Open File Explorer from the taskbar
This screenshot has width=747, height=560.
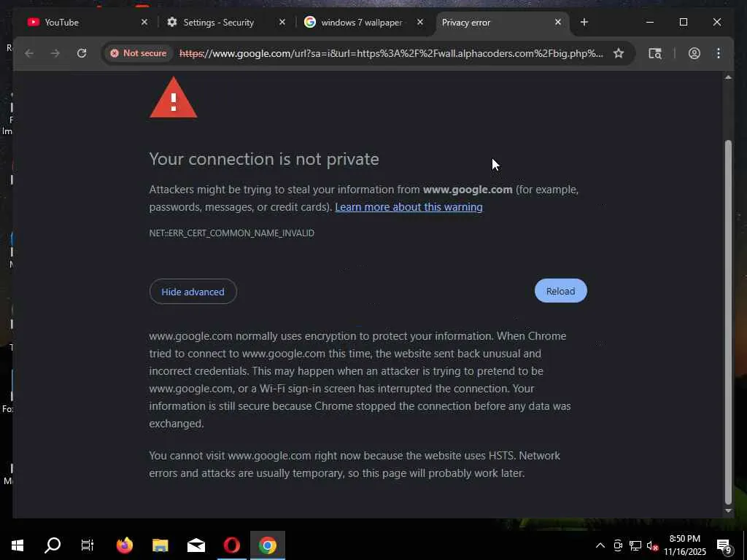click(160, 545)
